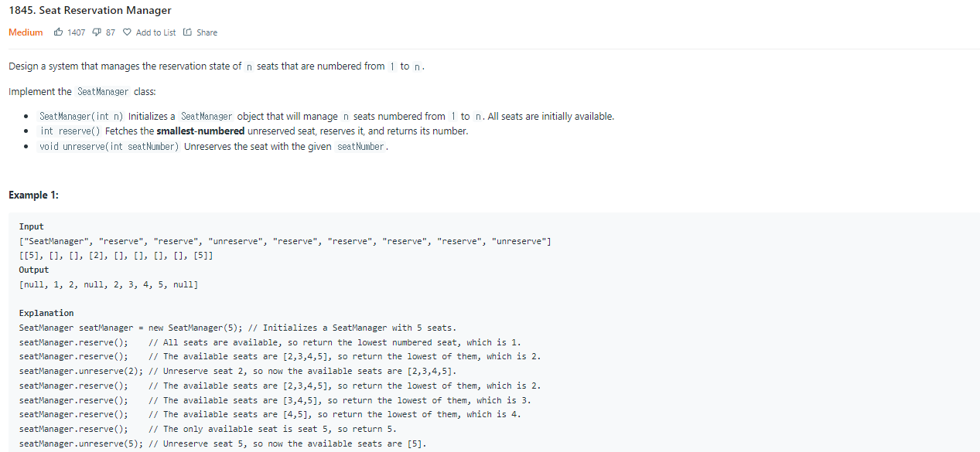Click the Input label in the example block
Screen dimensions: 980x452
coord(31,226)
